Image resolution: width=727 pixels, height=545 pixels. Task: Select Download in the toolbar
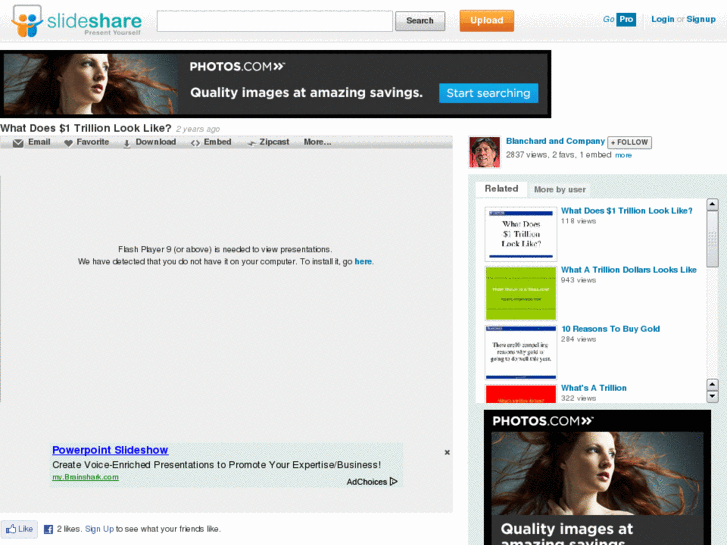(x=156, y=142)
